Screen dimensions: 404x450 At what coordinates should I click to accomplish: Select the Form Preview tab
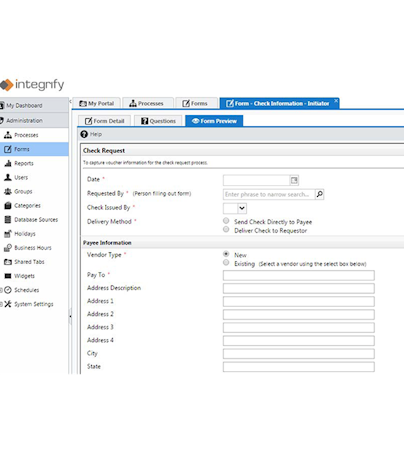click(214, 121)
